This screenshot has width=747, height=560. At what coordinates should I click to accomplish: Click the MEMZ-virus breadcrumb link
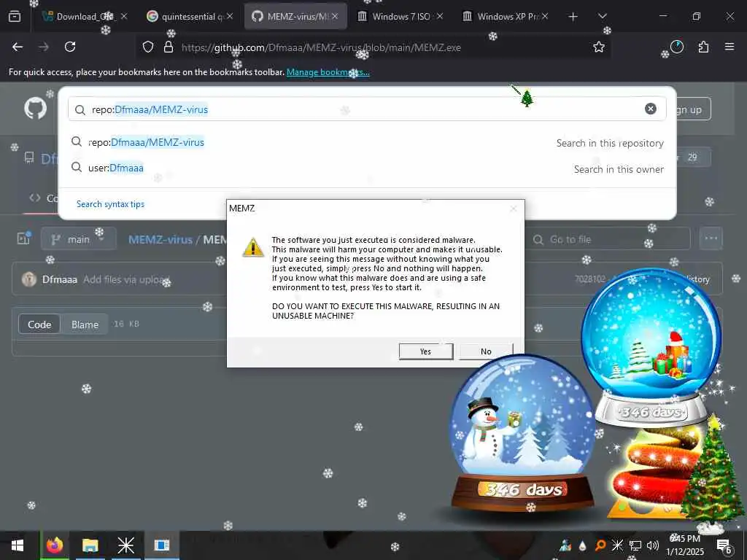coord(160,239)
